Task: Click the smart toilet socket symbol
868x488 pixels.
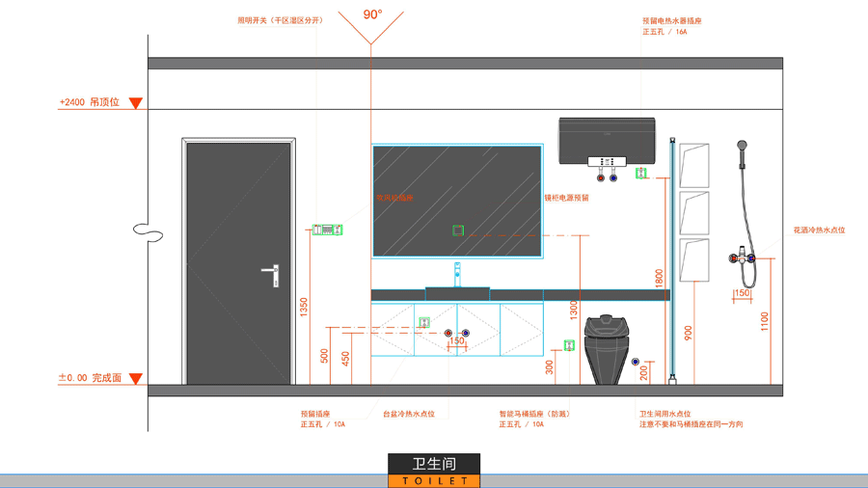Action: (x=569, y=345)
